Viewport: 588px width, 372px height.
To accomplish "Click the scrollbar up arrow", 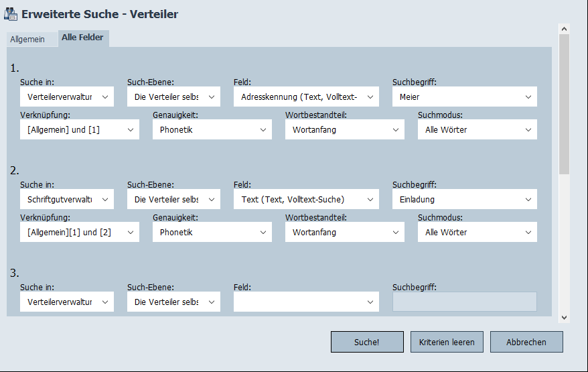I will pos(564,29).
